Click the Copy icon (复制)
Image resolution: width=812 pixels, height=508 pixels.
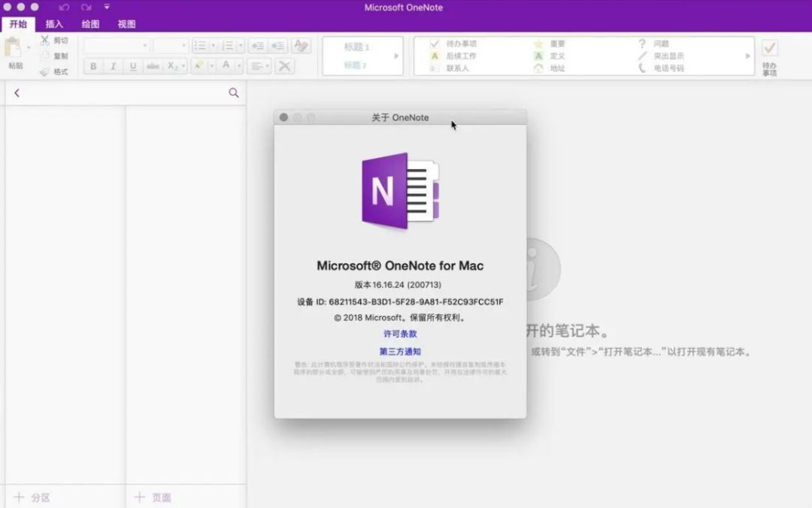pyautogui.click(x=45, y=56)
